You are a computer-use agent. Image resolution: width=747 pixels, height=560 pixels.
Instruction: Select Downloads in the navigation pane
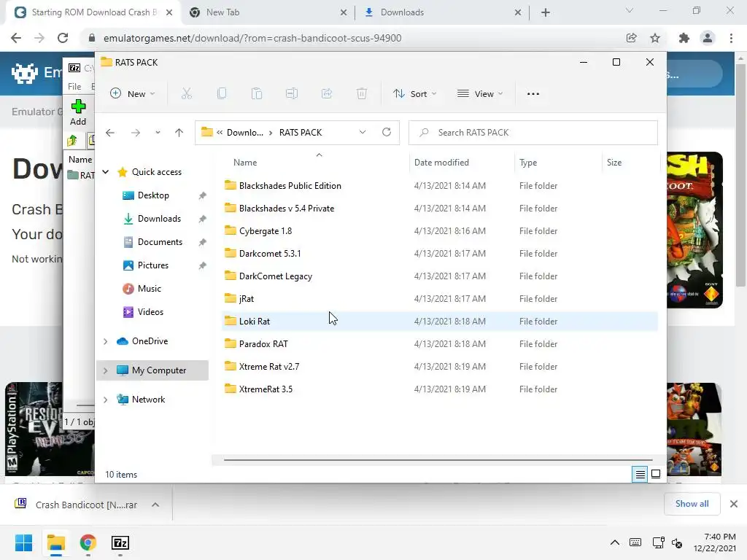[159, 219]
